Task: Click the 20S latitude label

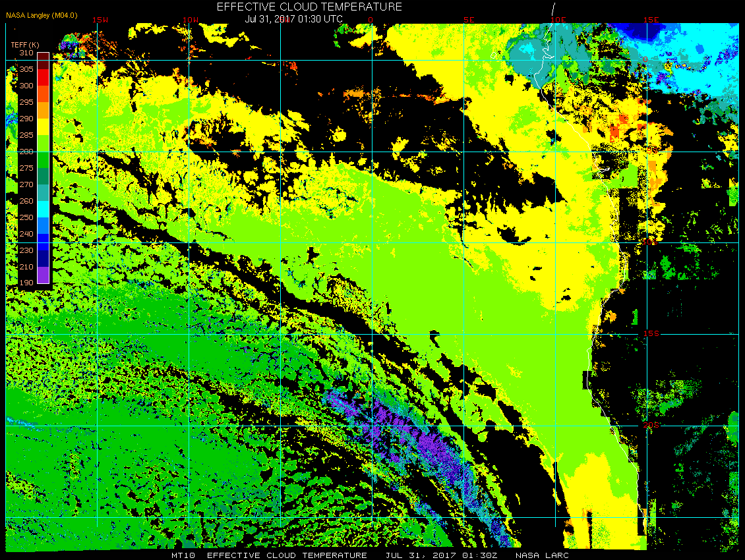Action: pos(651,425)
